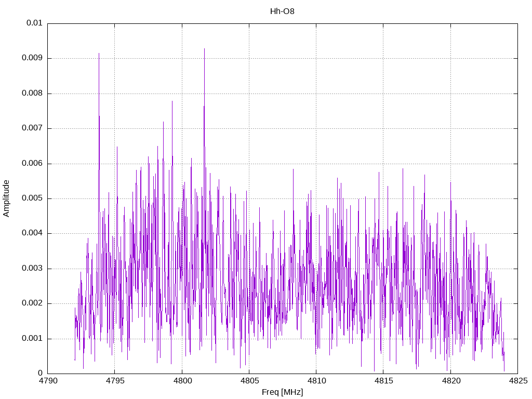Click the y-axis value "0.006"
Image resolution: width=532 pixels, height=399 pixels.
(32, 164)
